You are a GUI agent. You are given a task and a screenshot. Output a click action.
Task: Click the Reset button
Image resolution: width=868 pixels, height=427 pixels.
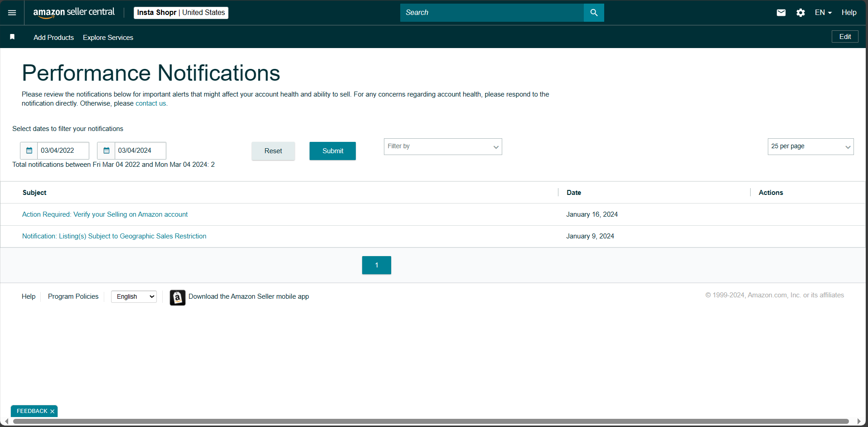273,151
